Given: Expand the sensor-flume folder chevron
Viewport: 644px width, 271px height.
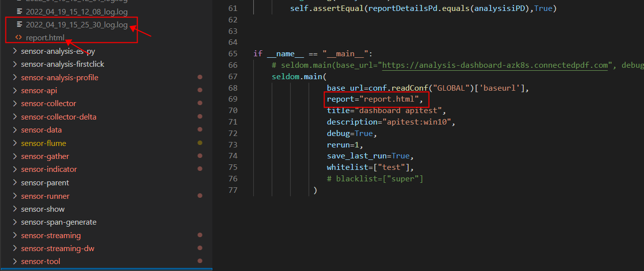Looking at the screenshot, I should [15, 143].
